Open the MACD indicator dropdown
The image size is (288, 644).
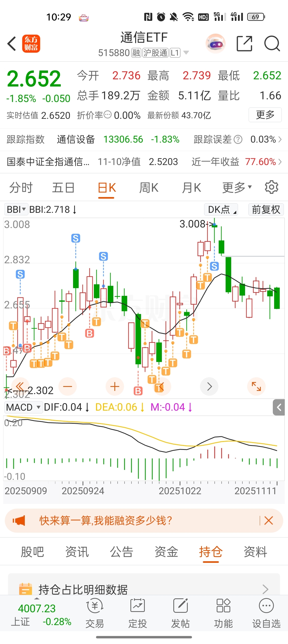pos(23,407)
